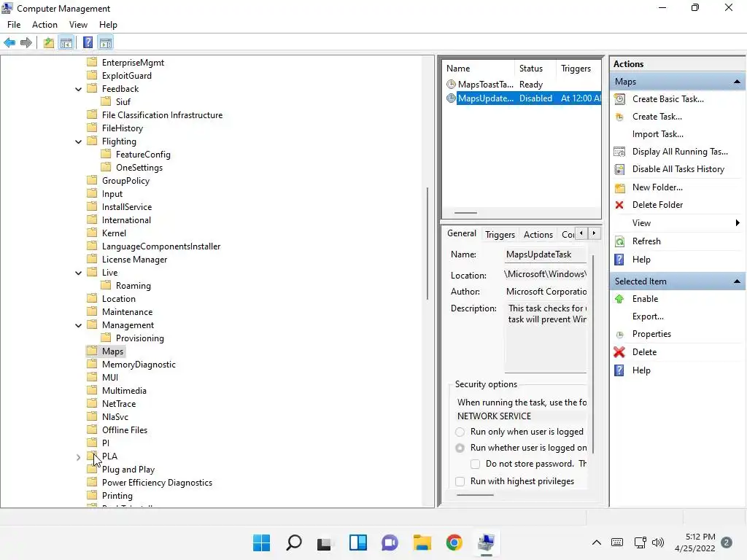Click the Disable All Tasks History icon
The height and width of the screenshot is (560, 747).
tap(619, 169)
